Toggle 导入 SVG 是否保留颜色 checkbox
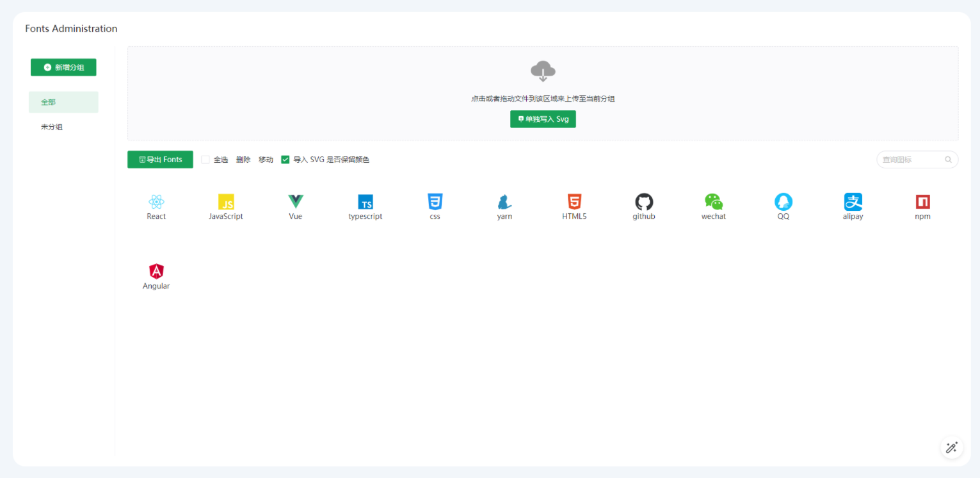980x478 pixels. [x=285, y=160]
